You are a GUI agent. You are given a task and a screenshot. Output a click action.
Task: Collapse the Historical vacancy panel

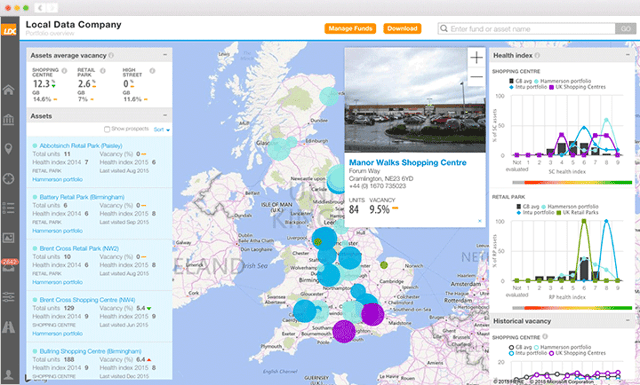point(628,320)
